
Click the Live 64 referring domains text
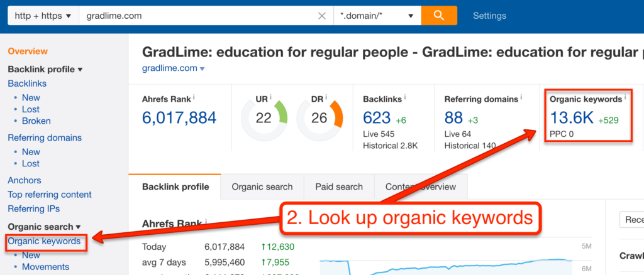(x=458, y=134)
